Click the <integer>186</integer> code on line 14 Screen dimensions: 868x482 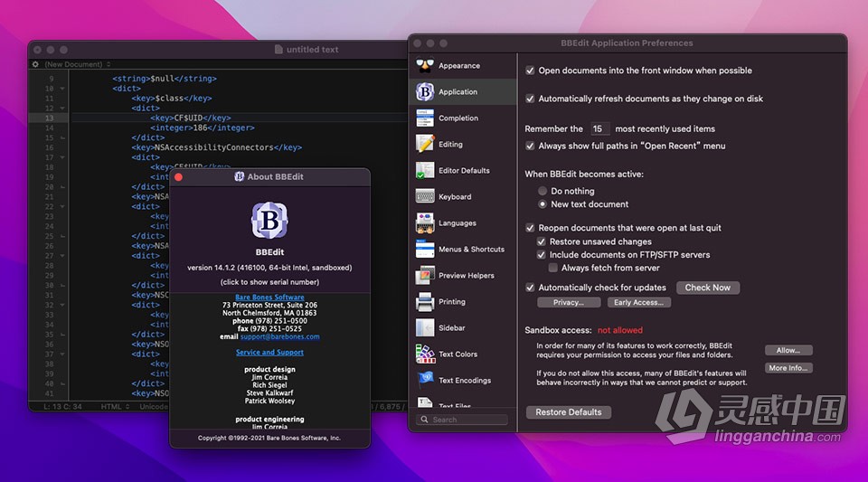pyautogui.click(x=203, y=128)
